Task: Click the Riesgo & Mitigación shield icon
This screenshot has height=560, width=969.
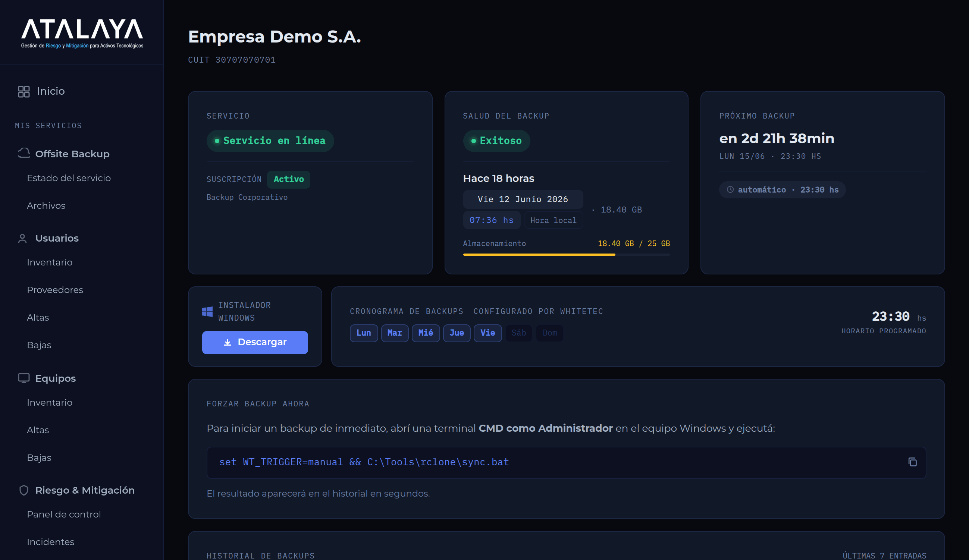Action: (24, 490)
